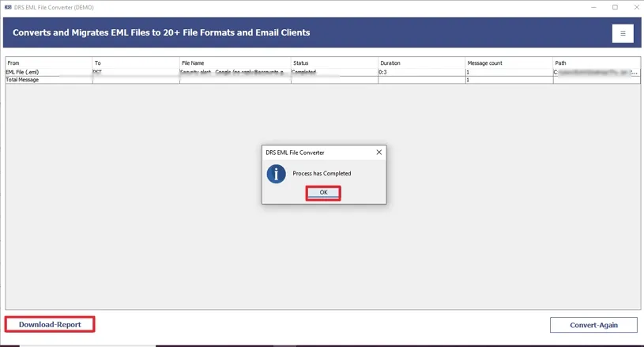Click the blue information icon in dialog
This screenshot has width=644, height=347.
276,174
